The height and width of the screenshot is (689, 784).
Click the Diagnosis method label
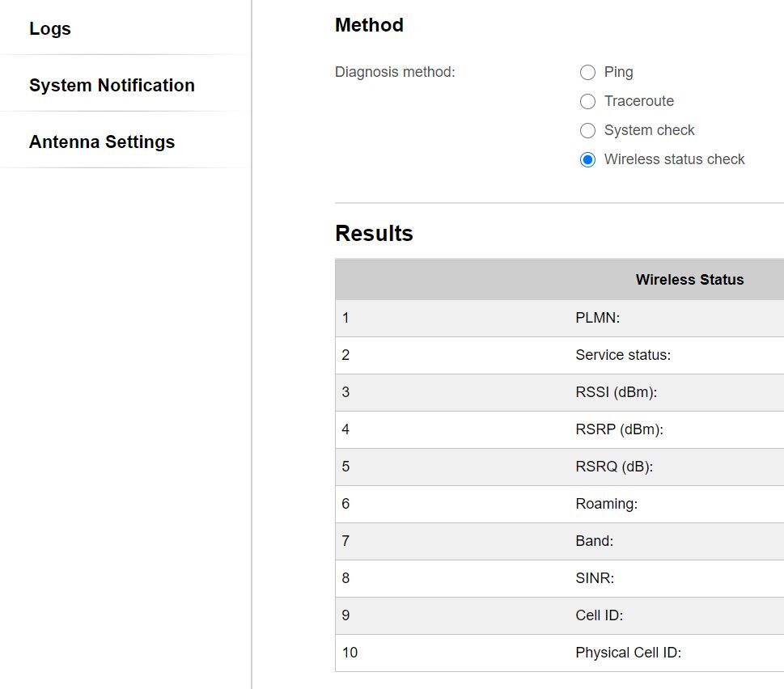point(395,73)
